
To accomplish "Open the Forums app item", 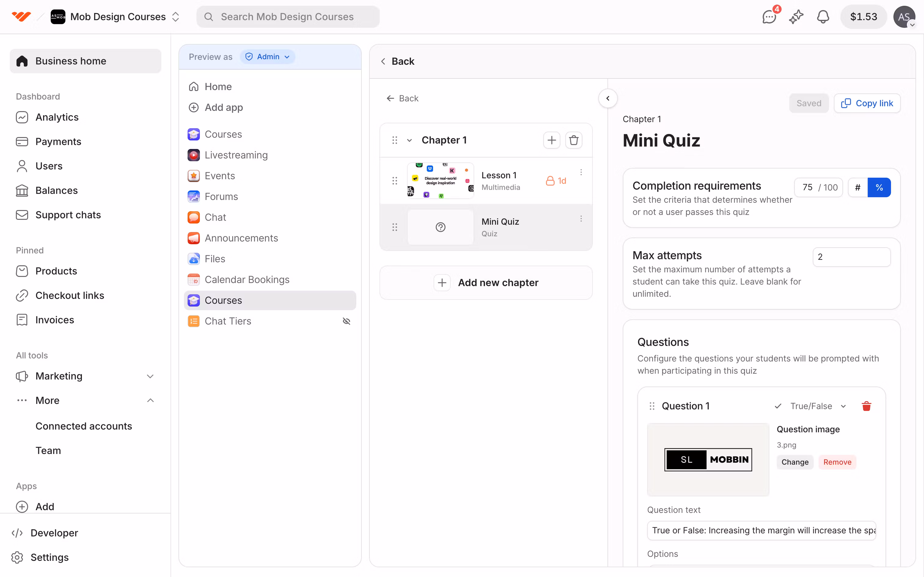I will point(221,197).
